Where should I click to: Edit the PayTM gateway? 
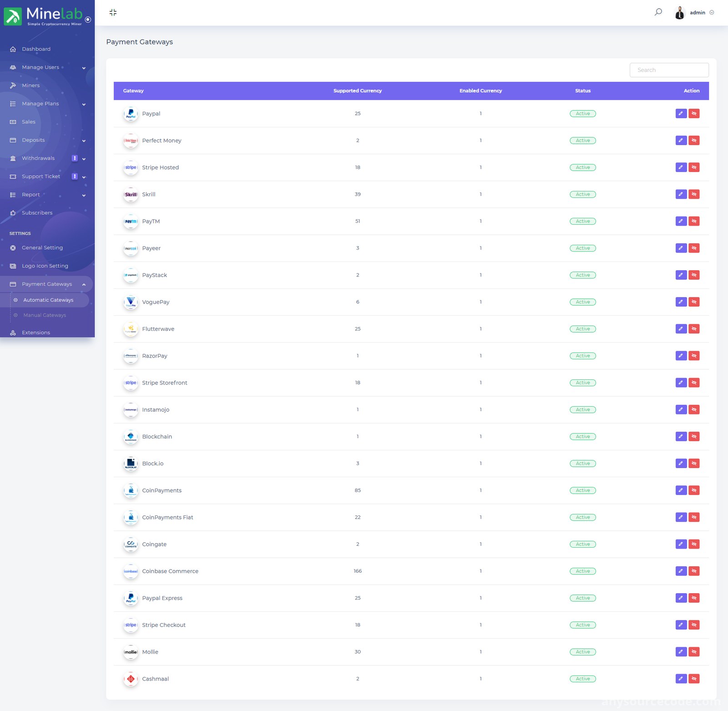pos(681,221)
